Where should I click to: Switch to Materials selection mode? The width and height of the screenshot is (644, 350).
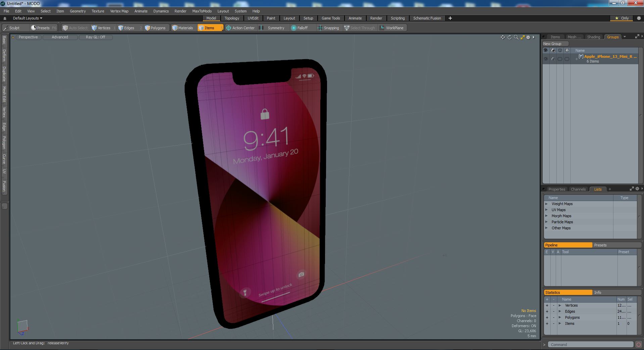[183, 28]
